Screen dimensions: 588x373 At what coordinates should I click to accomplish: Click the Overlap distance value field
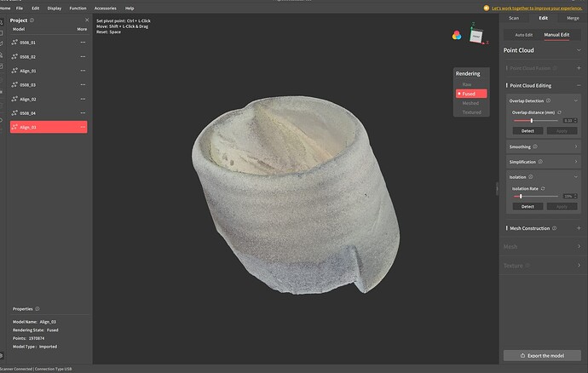pyautogui.click(x=568, y=120)
